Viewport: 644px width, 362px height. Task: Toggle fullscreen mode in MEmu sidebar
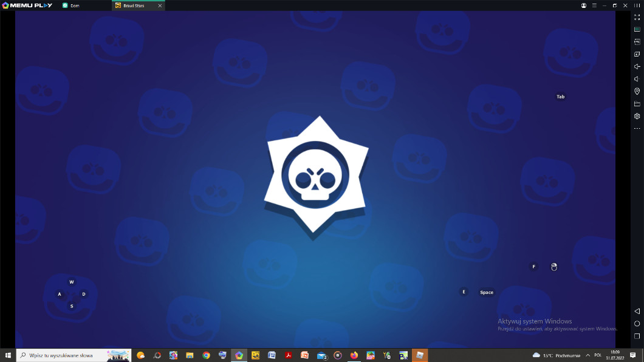pos(637,18)
